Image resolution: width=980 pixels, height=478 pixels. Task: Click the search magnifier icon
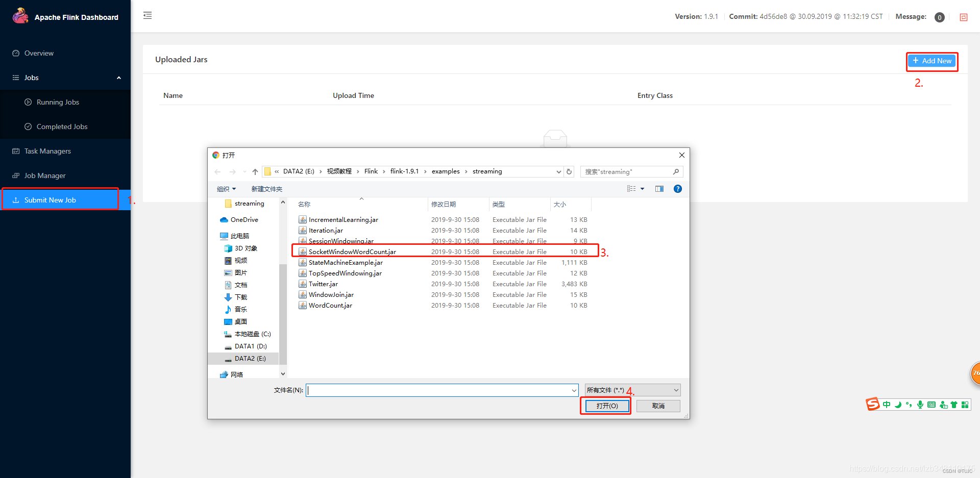tap(676, 171)
